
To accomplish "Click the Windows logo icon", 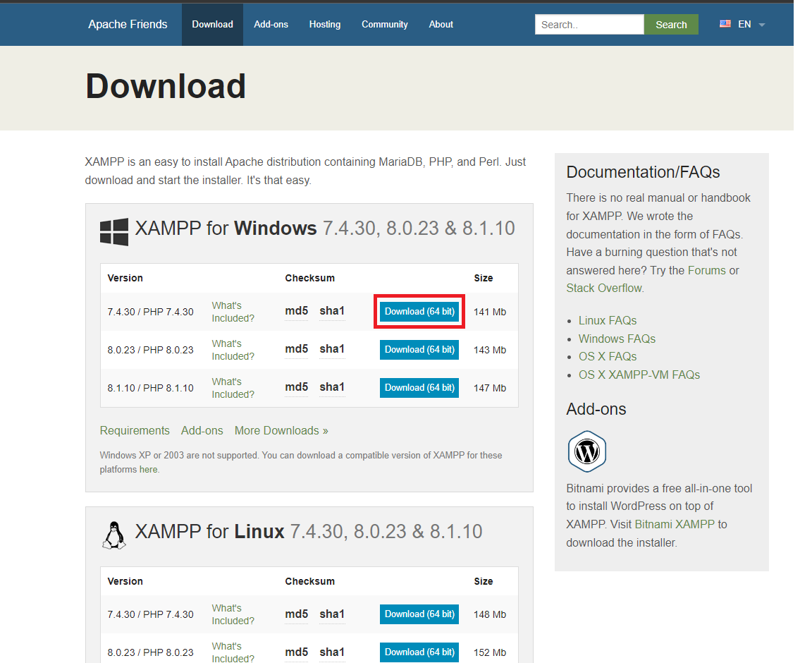I will tap(114, 231).
